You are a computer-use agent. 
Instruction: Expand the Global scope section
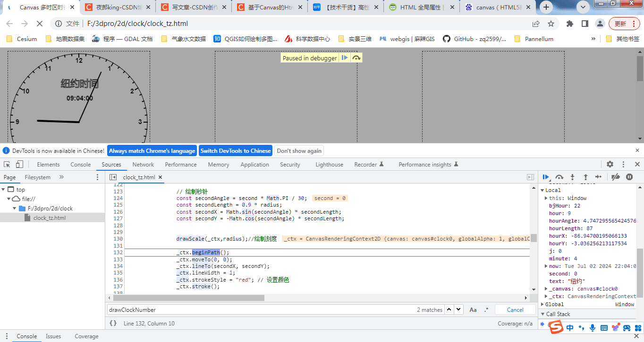(x=555, y=304)
